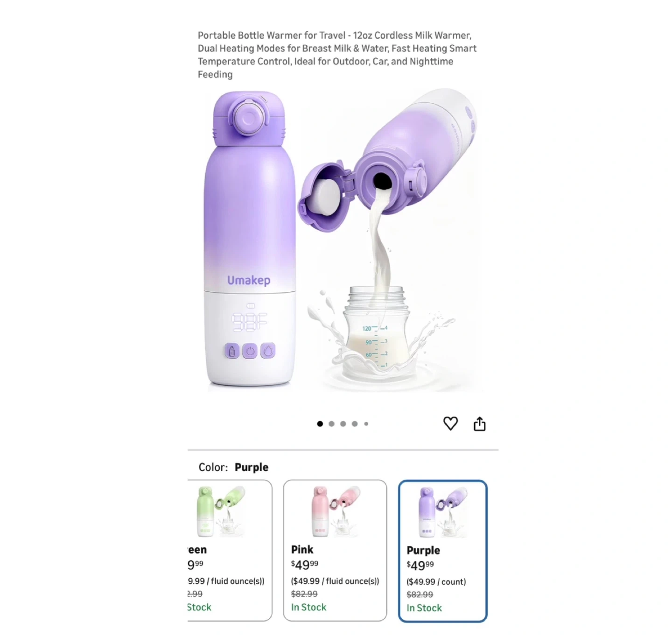
Task: Tap the pink bottle thumbnail image
Action: click(336, 511)
